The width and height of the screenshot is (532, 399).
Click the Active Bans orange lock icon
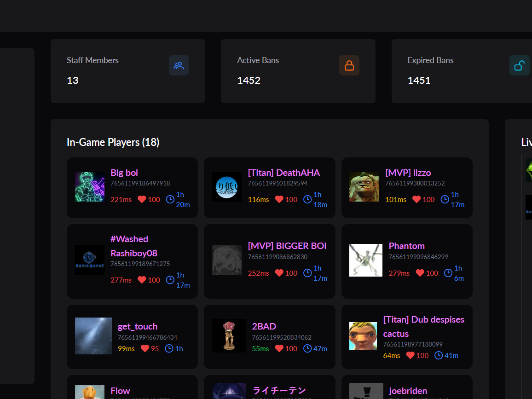(x=349, y=65)
